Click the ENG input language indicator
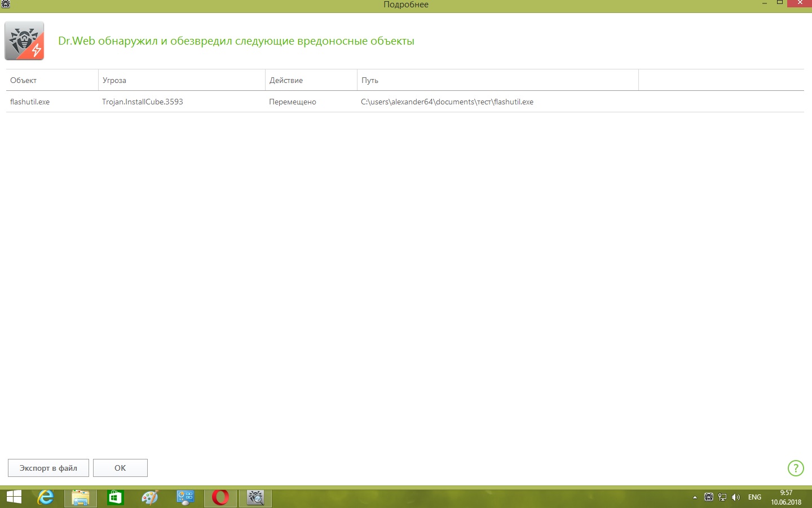Screen dimensions: 812x508 point(754,497)
